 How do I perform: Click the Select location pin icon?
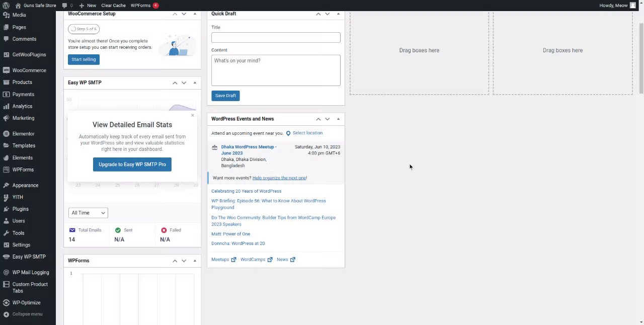(x=288, y=133)
